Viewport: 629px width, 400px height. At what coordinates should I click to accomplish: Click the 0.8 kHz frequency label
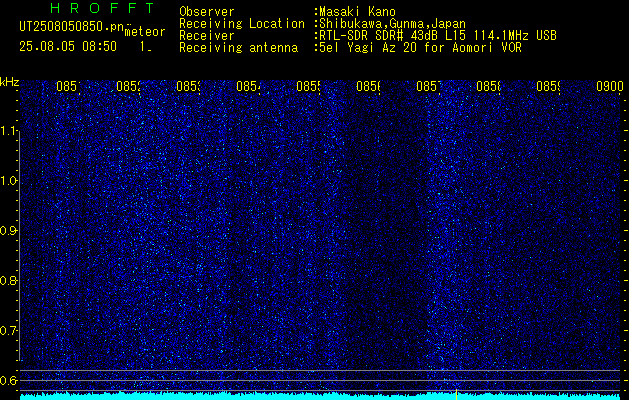(x=10, y=280)
